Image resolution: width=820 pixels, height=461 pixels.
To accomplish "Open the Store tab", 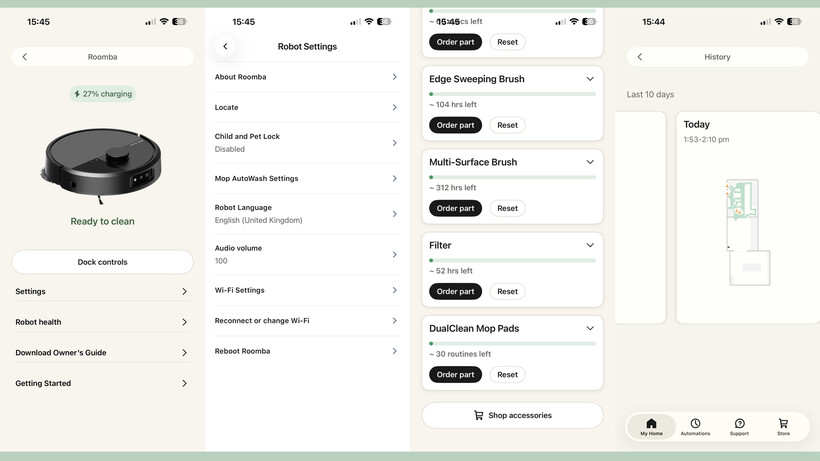I will pyautogui.click(x=783, y=427).
